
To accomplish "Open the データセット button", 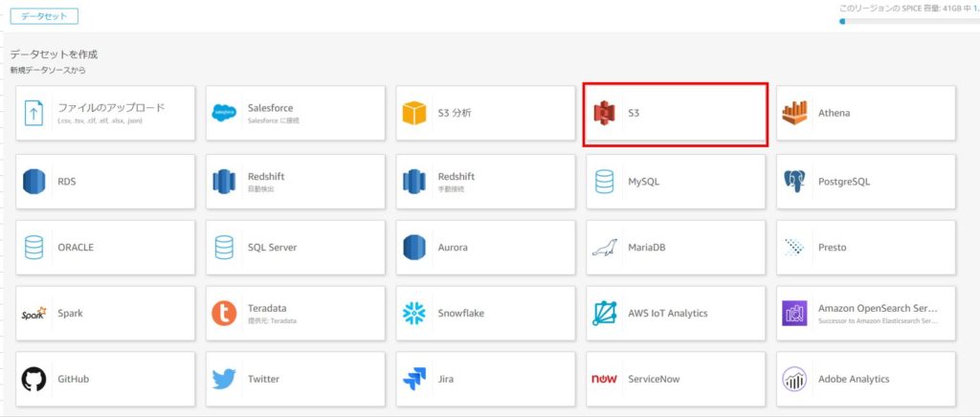I will tap(44, 16).
